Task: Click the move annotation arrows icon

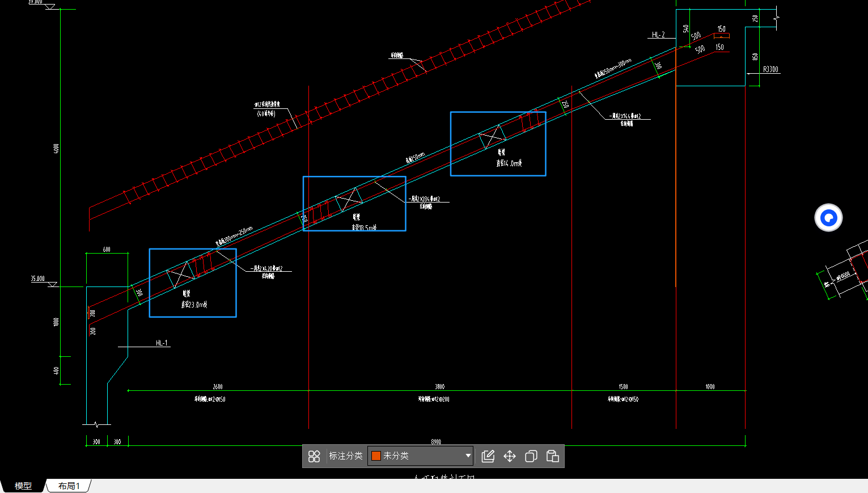Action: pyautogui.click(x=510, y=456)
